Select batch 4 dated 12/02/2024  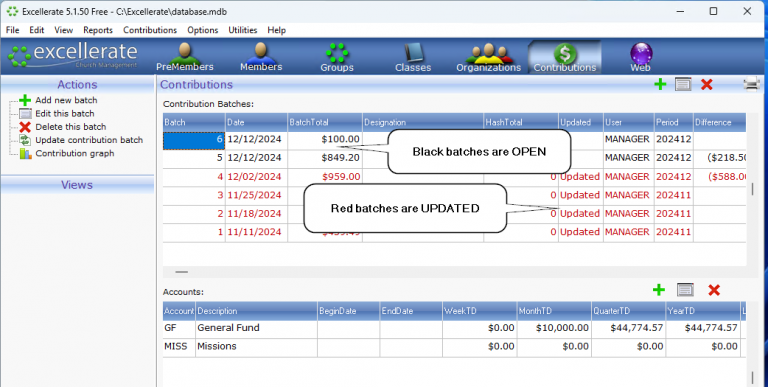pos(454,176)
